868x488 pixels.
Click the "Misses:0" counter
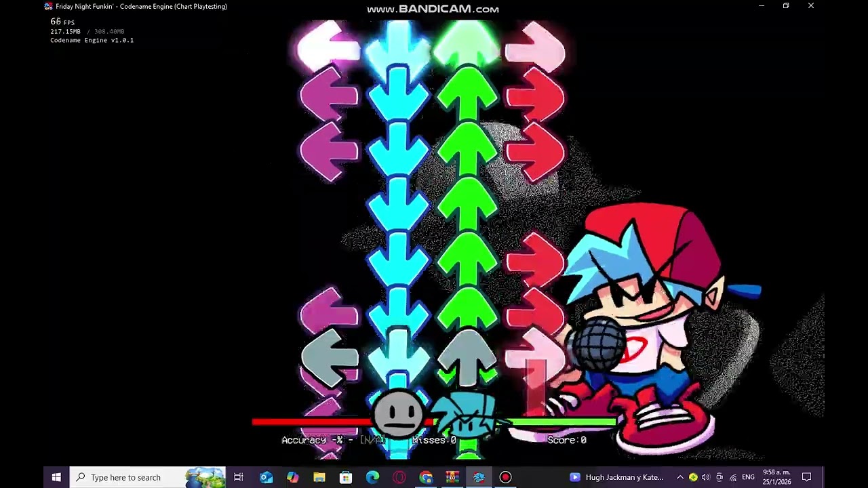434,441
